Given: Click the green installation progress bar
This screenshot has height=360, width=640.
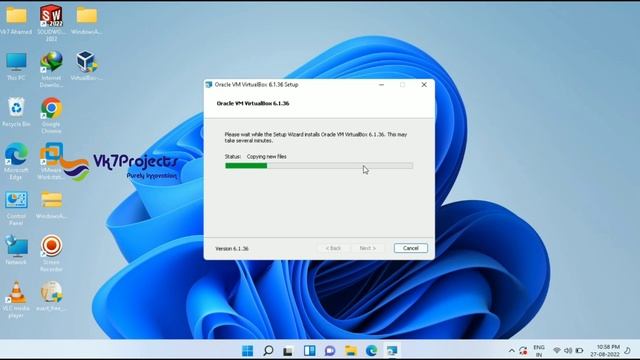Looking at the screenshot, I should point(319,165).
